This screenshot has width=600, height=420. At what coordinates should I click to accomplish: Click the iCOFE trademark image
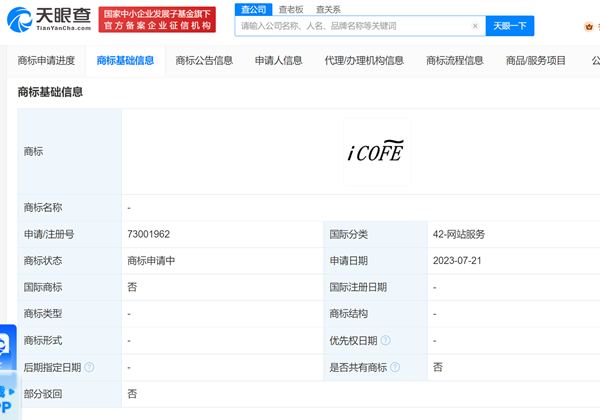pyautogui.click(x=376, y=152)
